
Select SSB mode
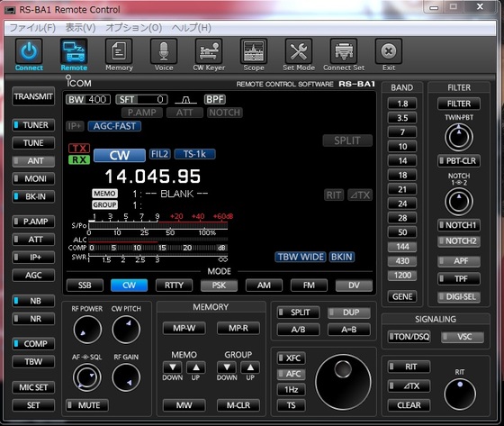85,286
